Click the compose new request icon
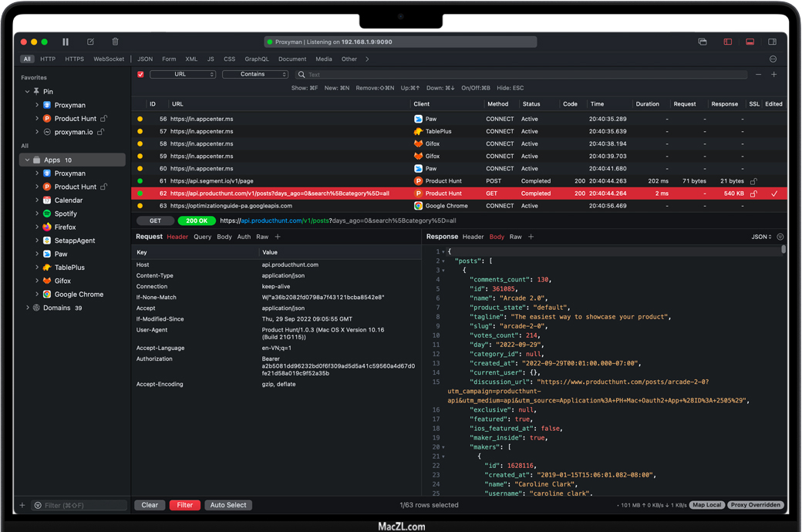Viewport: 802px width, 532px height. [90, 42]
